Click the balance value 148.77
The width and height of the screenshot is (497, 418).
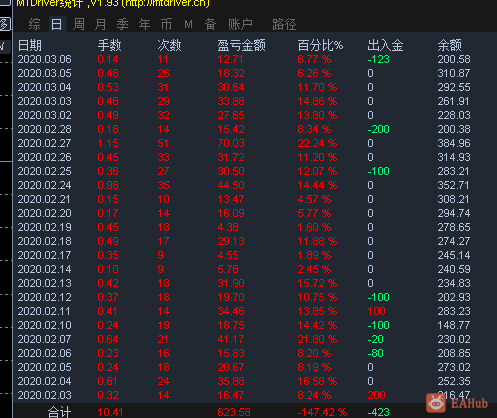click(454, 325)
